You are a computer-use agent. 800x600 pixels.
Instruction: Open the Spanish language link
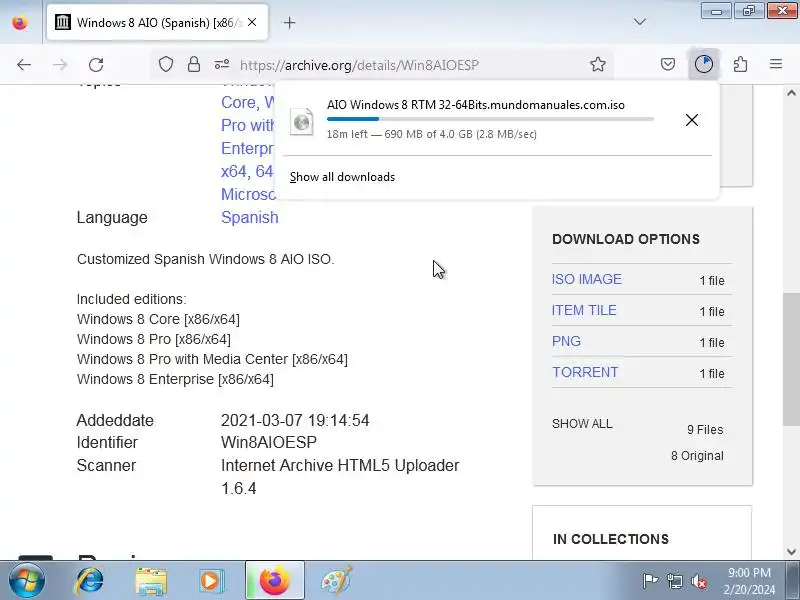pos(249,217)
